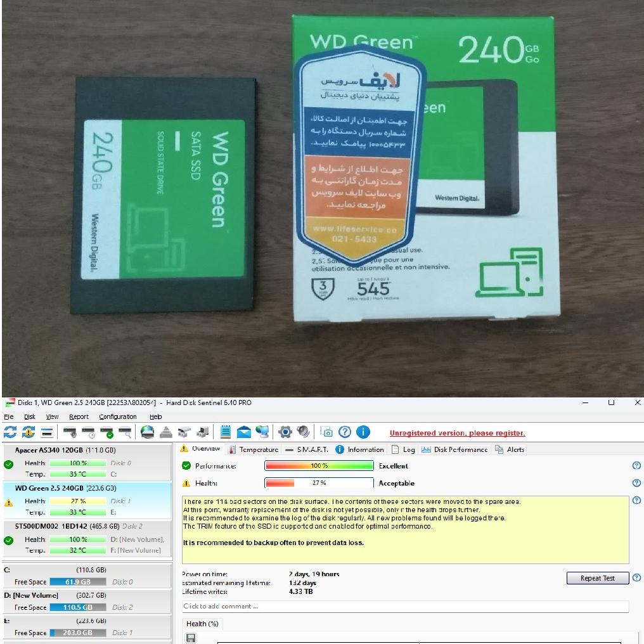This screenshot has width=644, height=644.
Task: Click the disk icon with green checkmark
Action: pyautogui.click(x=106, y=432)
